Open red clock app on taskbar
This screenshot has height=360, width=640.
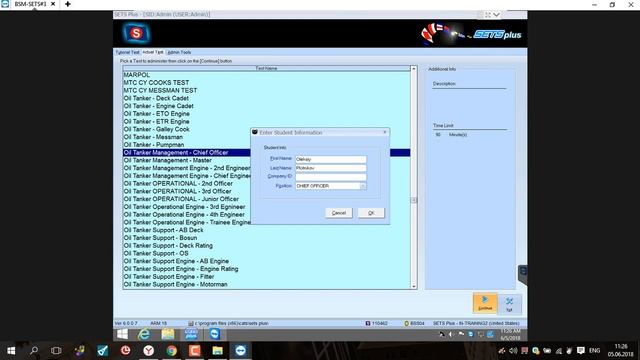click(125, 351)
